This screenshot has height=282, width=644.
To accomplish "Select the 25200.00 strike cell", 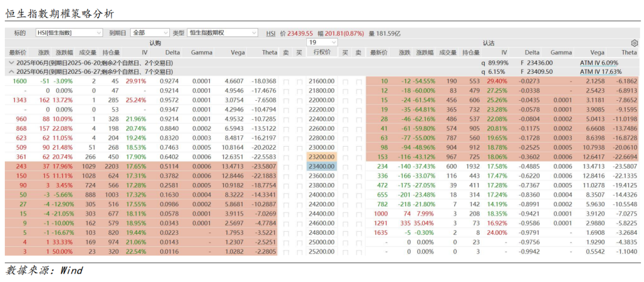I will (x=322, y=251).
